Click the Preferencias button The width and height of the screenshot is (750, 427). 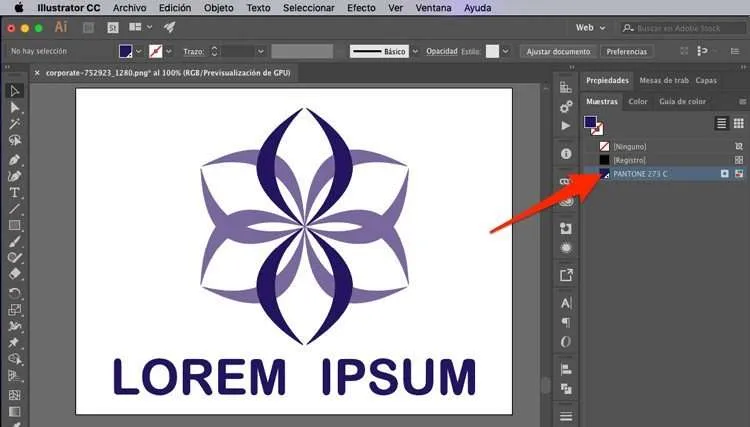point(626,51)
